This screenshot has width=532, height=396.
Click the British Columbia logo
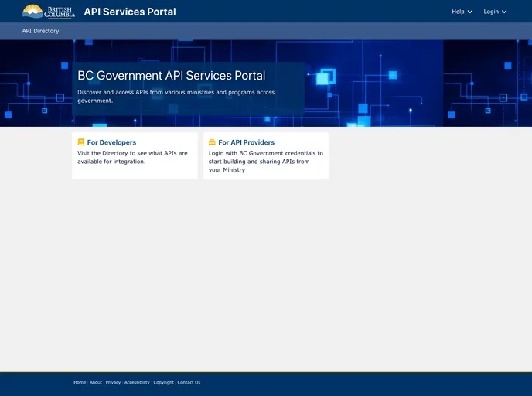tap(49, 12)
